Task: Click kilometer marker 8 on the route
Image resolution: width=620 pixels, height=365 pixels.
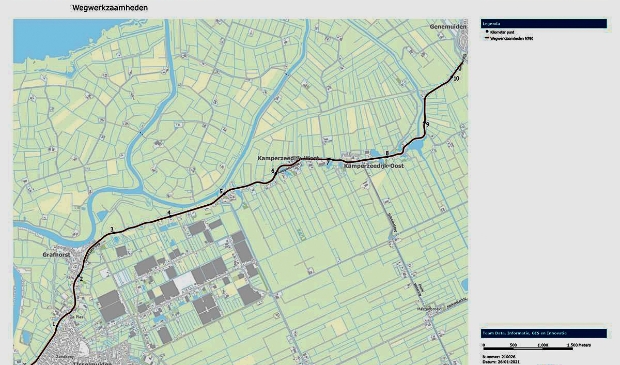Action: (x=388, y=153)
